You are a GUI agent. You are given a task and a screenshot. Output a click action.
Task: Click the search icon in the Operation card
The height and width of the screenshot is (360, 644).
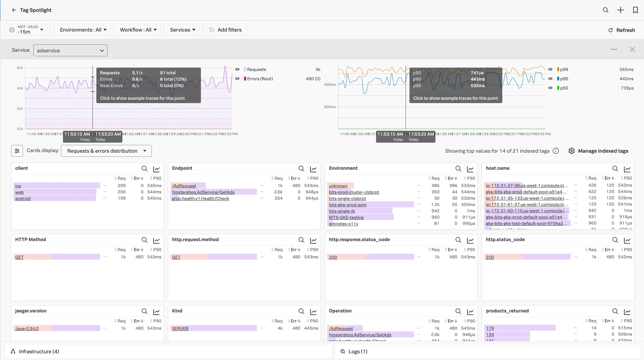pyautogui.click(x=458, y=312)
